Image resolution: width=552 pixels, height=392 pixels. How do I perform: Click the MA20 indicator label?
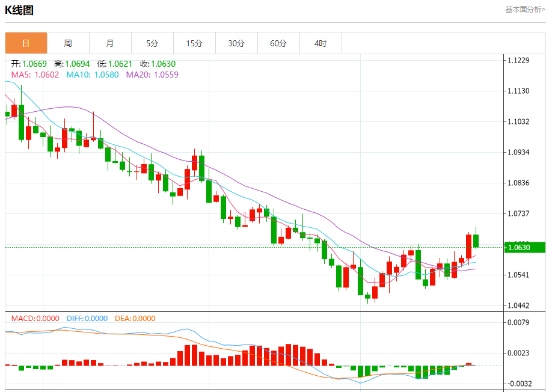click(152, 75)
